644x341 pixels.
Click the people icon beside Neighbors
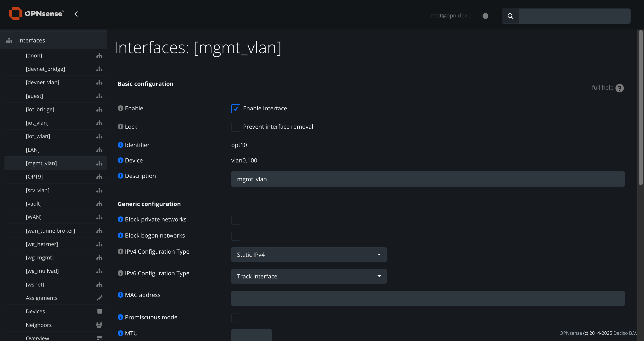click(x=99, y=325)
